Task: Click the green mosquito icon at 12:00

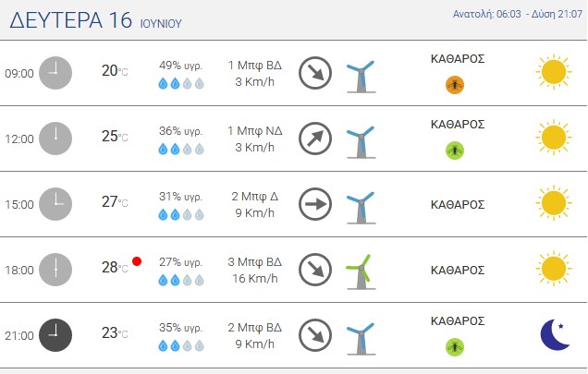Action: [455, 151]
